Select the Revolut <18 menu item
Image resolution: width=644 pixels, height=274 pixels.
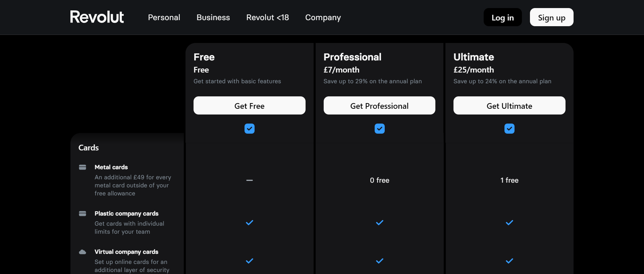click(x=267, y=17)
